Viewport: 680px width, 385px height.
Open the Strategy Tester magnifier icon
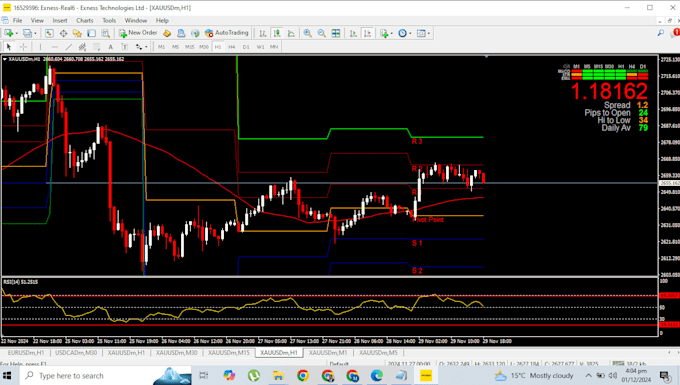[105, 33]
